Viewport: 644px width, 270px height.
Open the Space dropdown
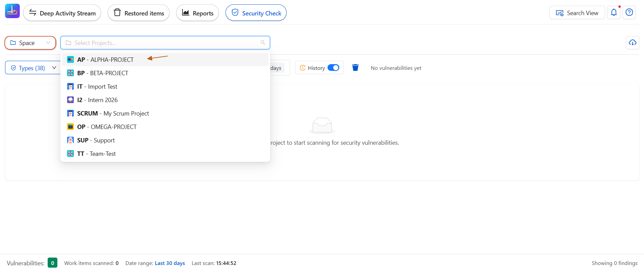pos(30,43)
